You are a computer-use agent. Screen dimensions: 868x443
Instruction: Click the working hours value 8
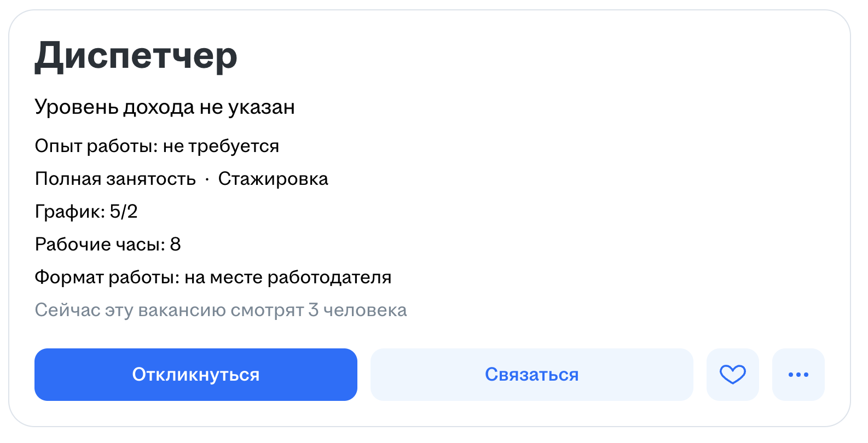[175, 244]
